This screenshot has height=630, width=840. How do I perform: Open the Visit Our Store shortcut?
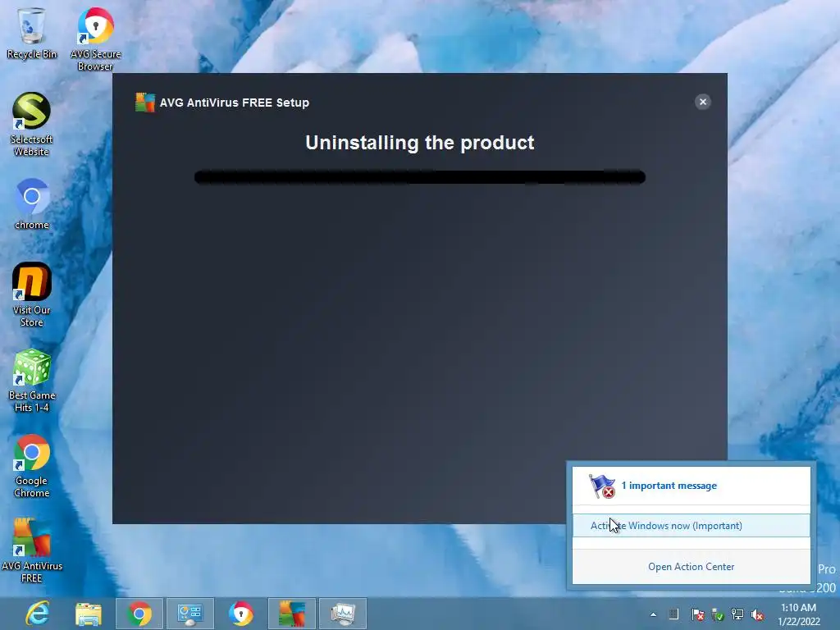32,294
